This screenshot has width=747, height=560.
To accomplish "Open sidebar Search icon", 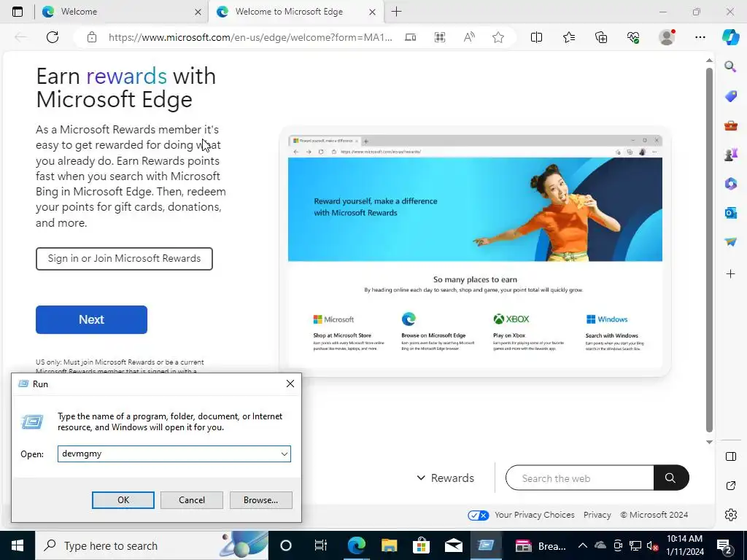I will (x=730, y=66).
